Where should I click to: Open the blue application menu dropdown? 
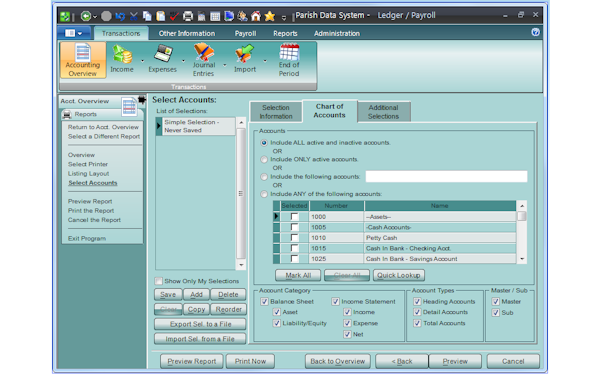73,33
